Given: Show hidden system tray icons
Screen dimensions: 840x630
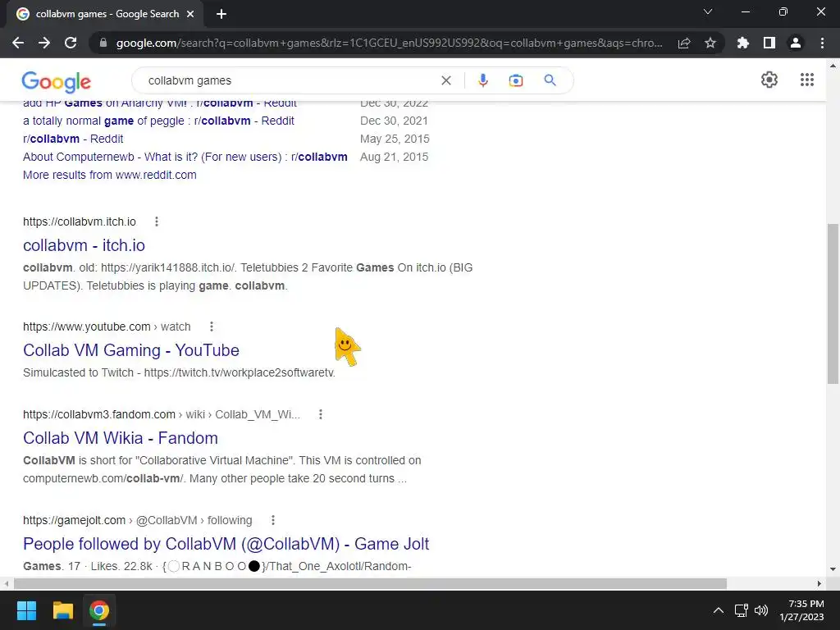Looking at the screenshot, I should (x=719, y=610).
